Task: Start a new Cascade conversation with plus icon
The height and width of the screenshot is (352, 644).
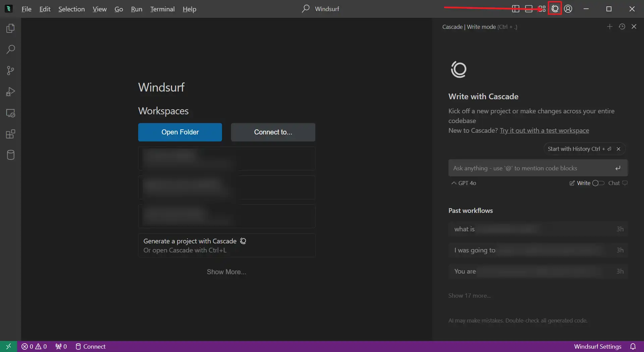Action: coord(610,26)
